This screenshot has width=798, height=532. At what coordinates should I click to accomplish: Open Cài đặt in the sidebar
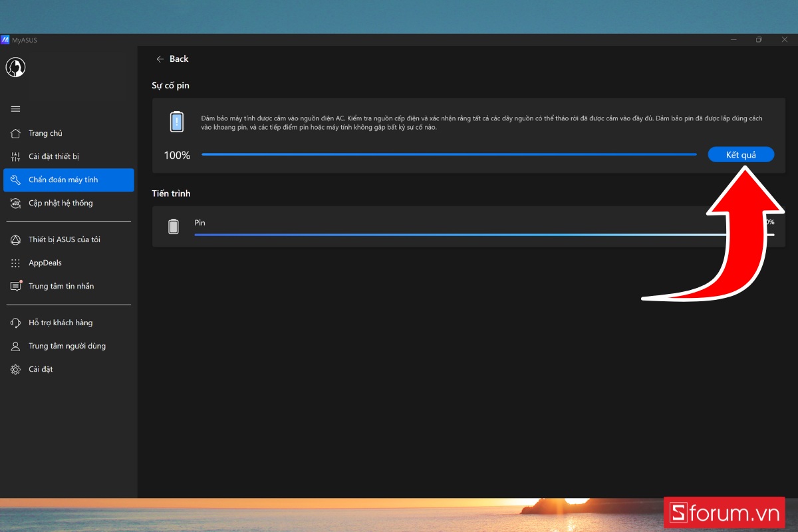[68, 369]
